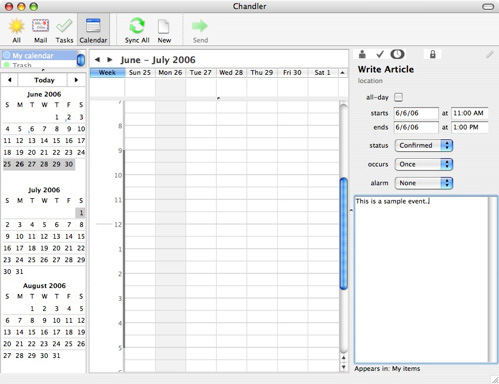Select June 6 in mini calendar
This screenshot has width=499, height=384.
point(32,129)
